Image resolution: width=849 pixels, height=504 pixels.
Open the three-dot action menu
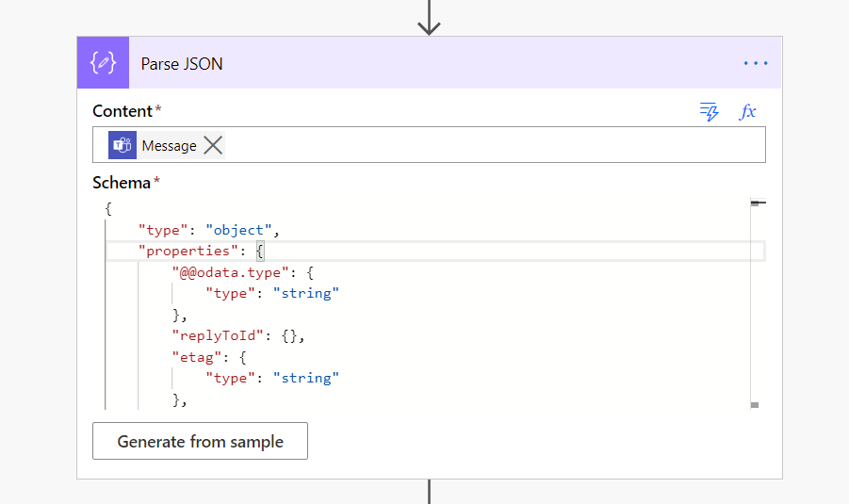(756, 63)
